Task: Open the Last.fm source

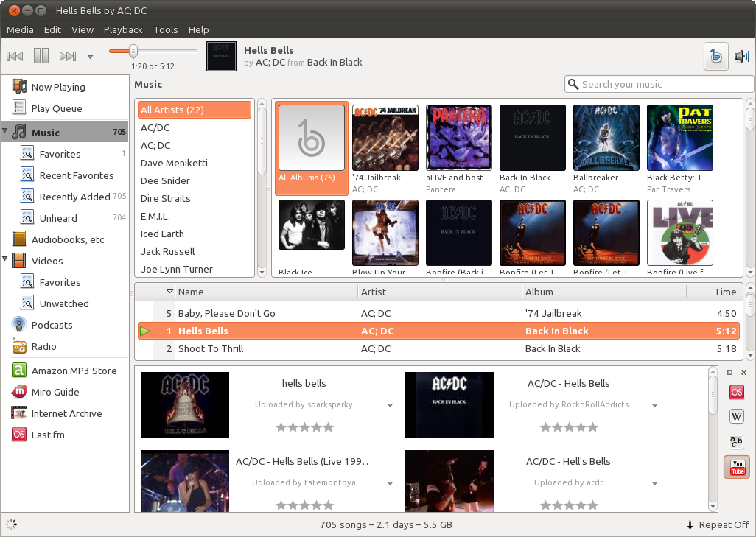Action: (65, 435)
